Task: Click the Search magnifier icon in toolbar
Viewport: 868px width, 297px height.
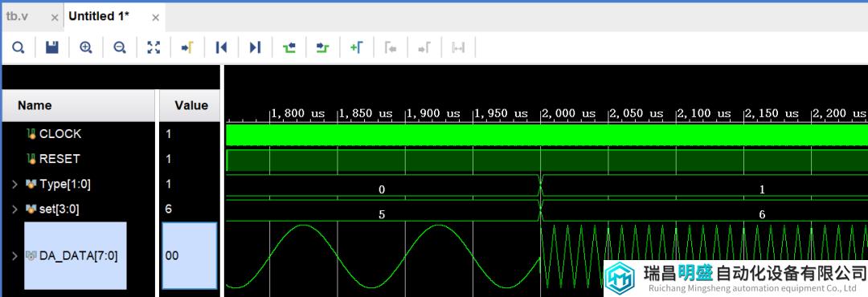Action: (x=18, y=48)
